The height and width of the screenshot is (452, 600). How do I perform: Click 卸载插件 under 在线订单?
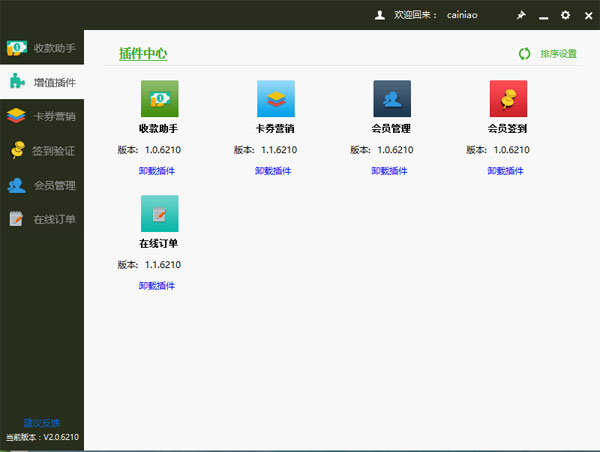(x=157, y=286)
